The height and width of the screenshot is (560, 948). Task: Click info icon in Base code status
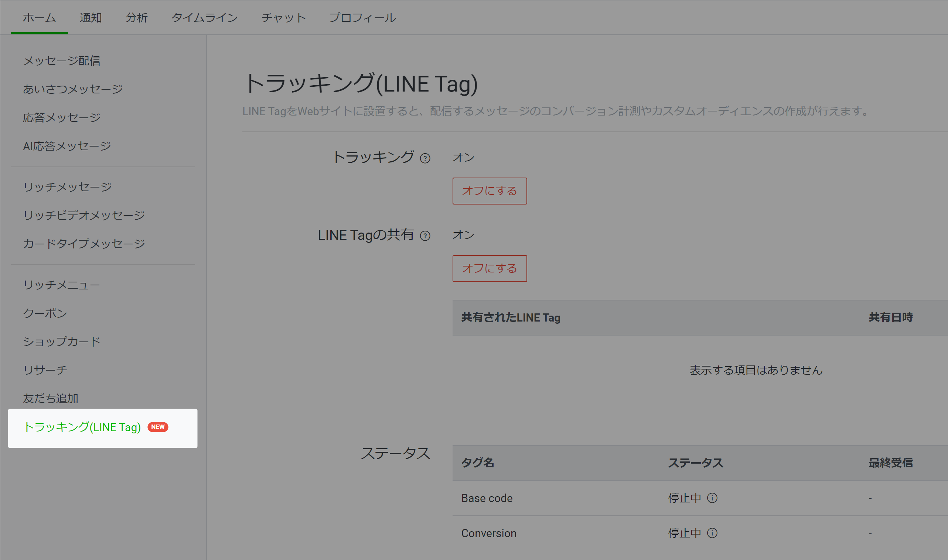(712, 498)
